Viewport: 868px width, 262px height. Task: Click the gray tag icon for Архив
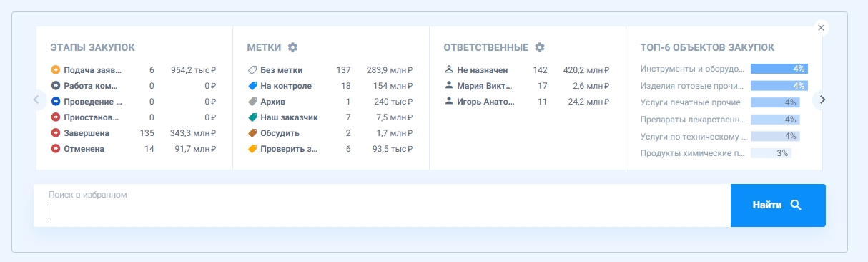tap(252, 102)
